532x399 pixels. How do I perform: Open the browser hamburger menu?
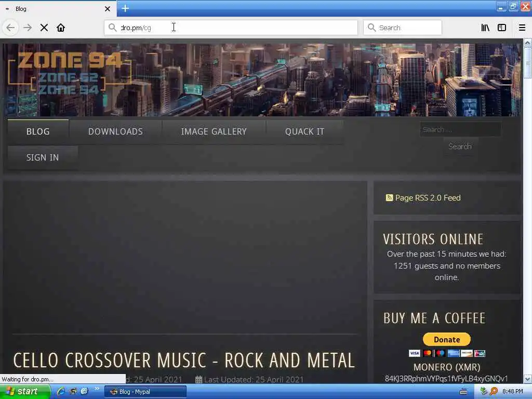(522, 28)
